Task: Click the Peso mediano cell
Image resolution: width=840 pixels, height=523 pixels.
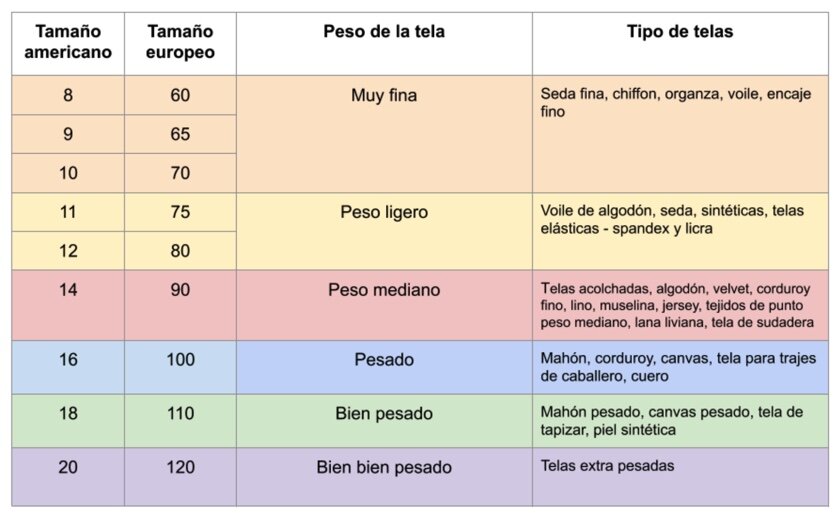Action: (x=384, y=305)
